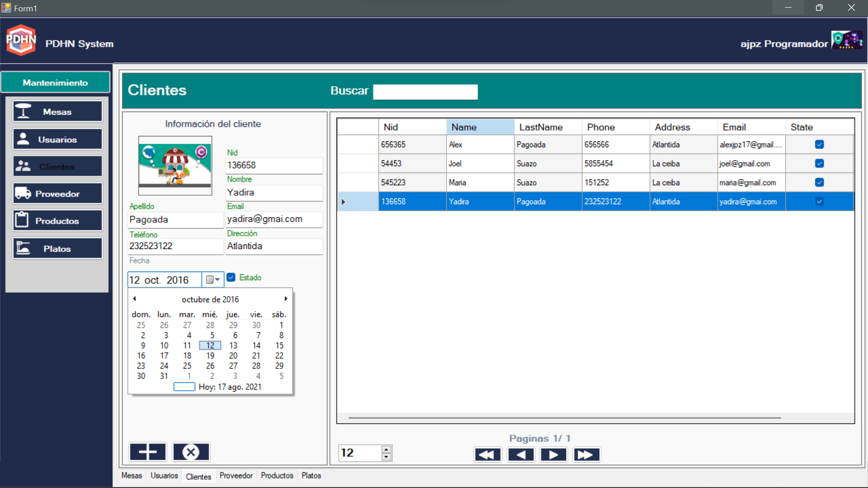
Task: Open the Fecha date picker dropdown
Action: pyautogui.click(x=212, y=279)
